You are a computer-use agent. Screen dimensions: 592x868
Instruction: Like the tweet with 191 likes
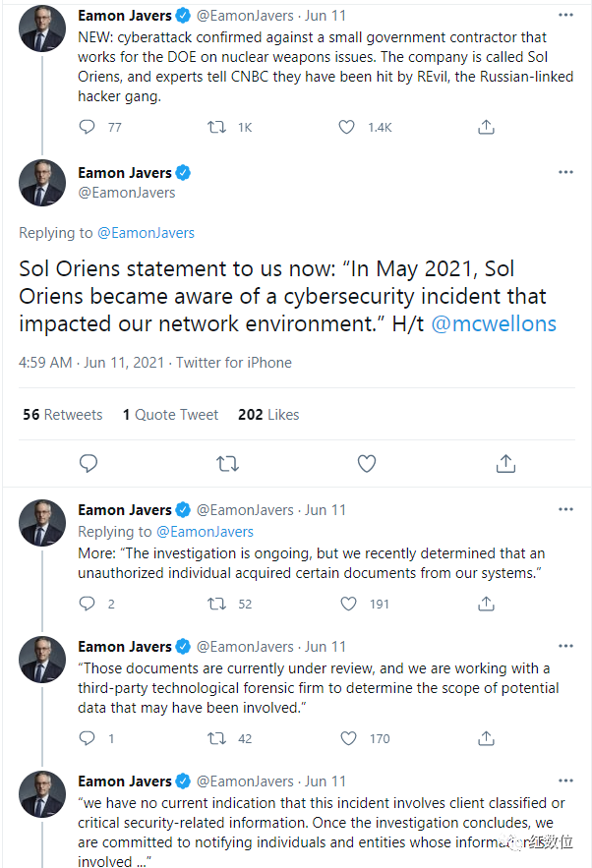[348, 604]
